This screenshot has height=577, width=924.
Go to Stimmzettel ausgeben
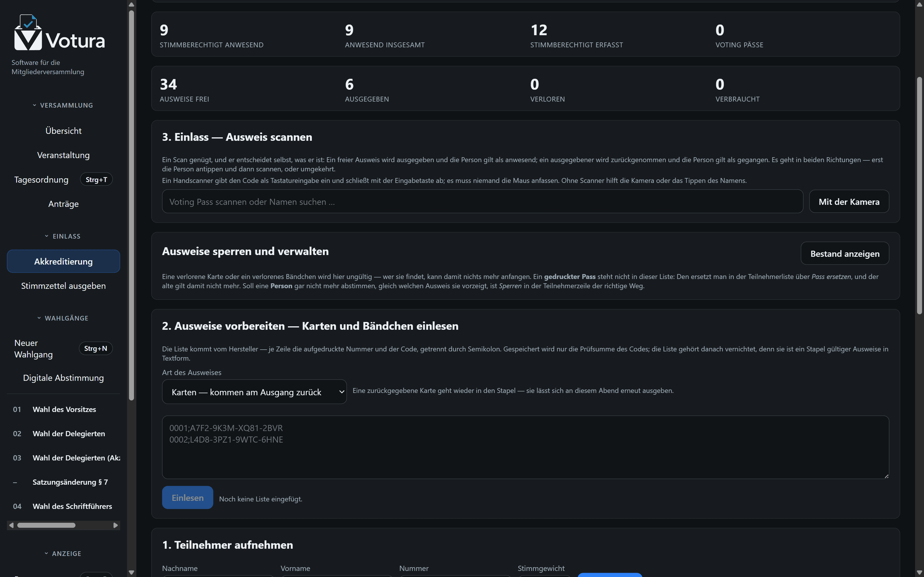pos(64,286)
